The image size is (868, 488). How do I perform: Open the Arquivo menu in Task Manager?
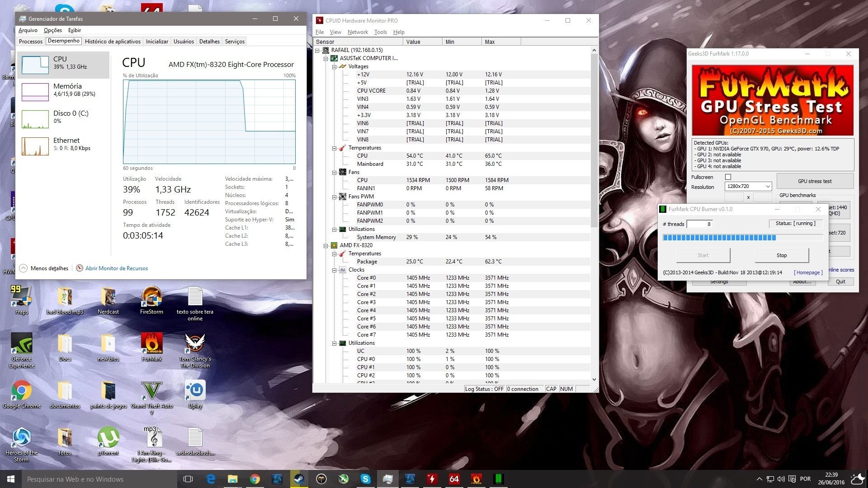pos(28,30)
